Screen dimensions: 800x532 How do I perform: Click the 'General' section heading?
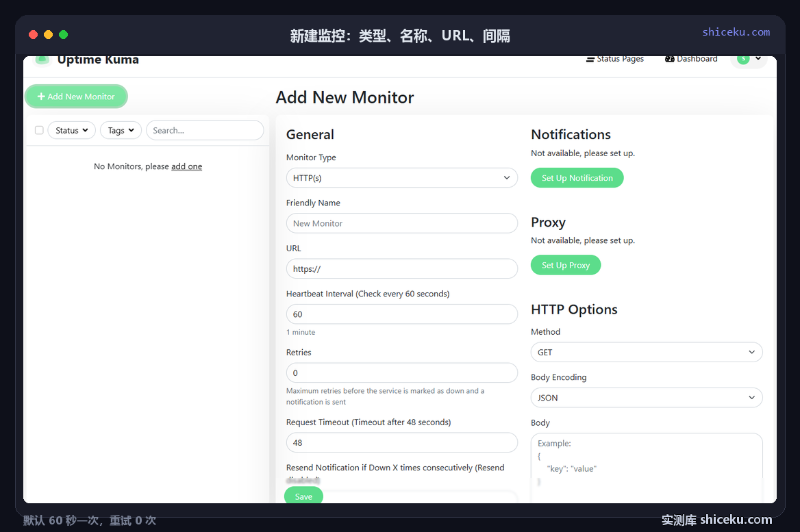(x=310, y=134)
